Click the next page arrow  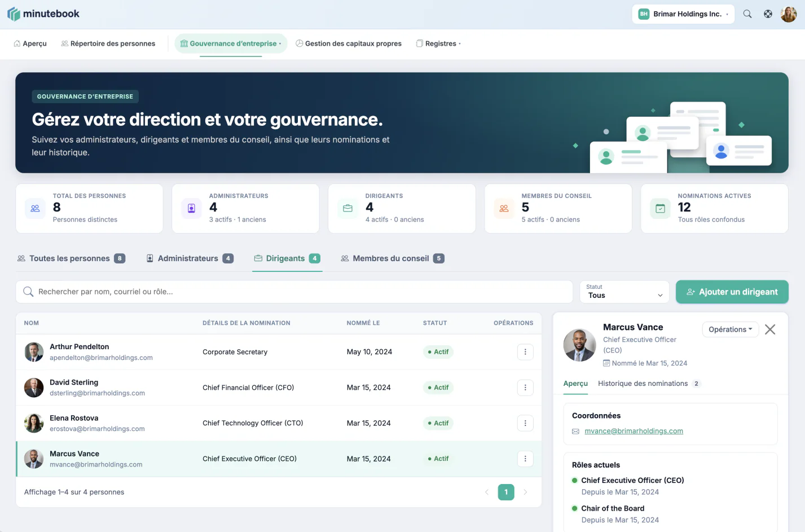[525, 492]
